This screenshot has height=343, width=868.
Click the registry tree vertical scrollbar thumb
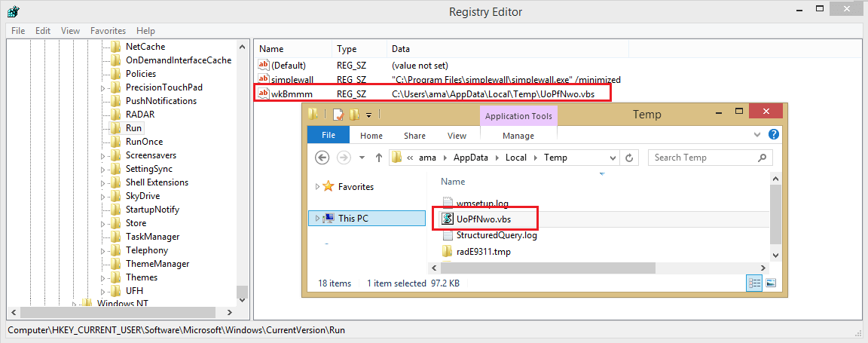coord(242,292)
